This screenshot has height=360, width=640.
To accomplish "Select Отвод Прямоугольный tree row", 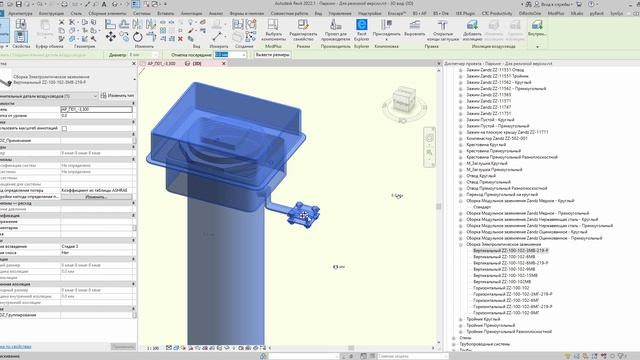I will (488, 182).
